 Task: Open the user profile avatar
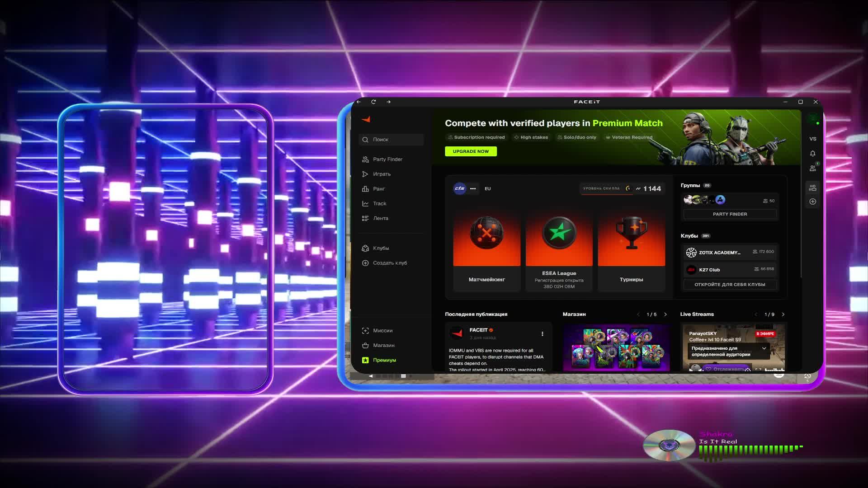813,119
